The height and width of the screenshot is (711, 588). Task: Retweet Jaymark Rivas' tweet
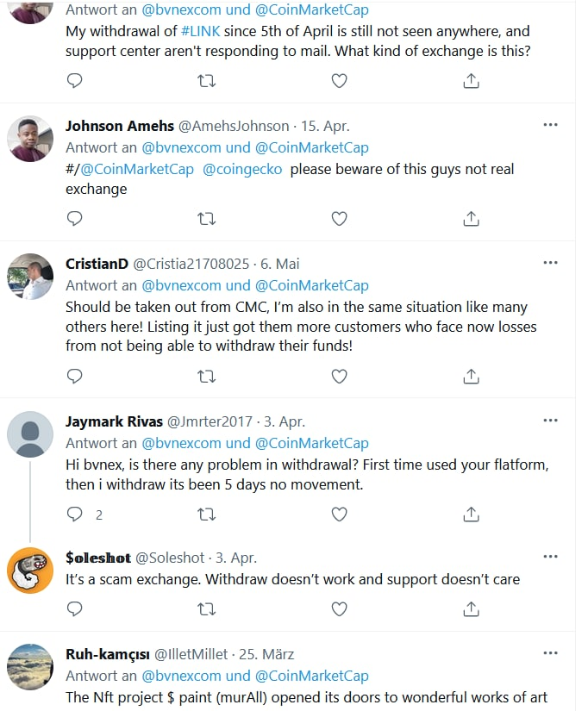(x=207, y=514)
